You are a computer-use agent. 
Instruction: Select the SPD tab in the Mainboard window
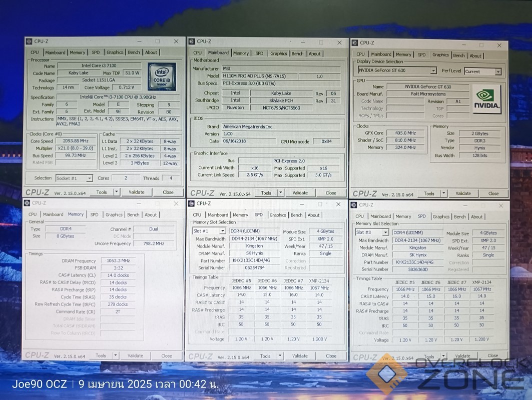259,53
